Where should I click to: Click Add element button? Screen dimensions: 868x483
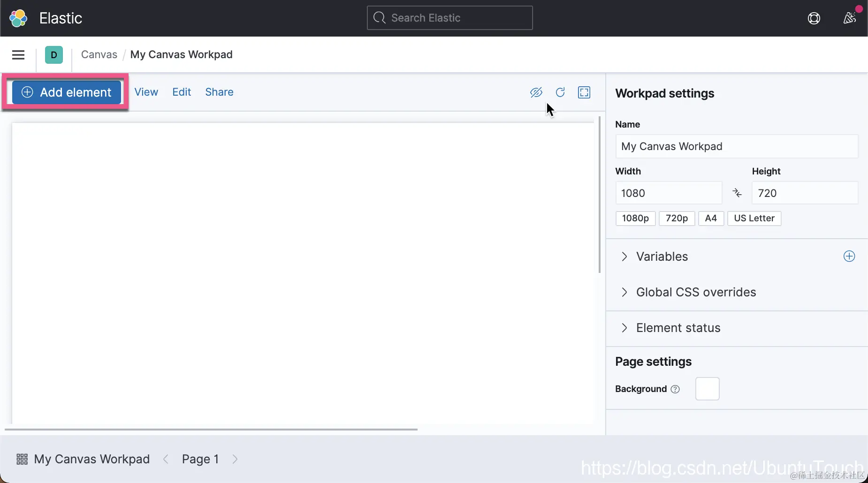[x=67, y=92]
